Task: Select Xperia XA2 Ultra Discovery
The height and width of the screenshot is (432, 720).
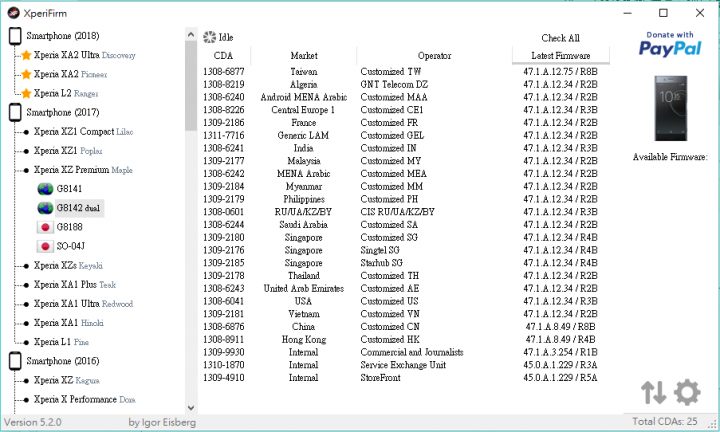Action: [x=84, y=55]
